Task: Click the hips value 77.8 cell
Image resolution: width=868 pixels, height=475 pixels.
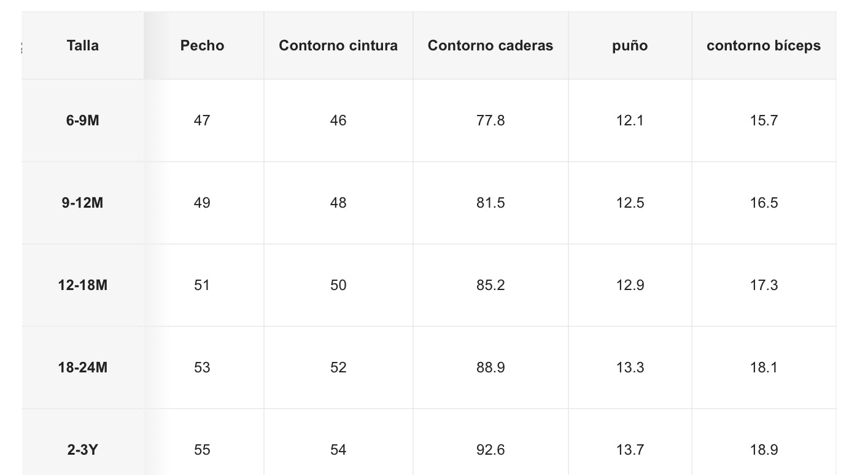Action: point(490,120)
